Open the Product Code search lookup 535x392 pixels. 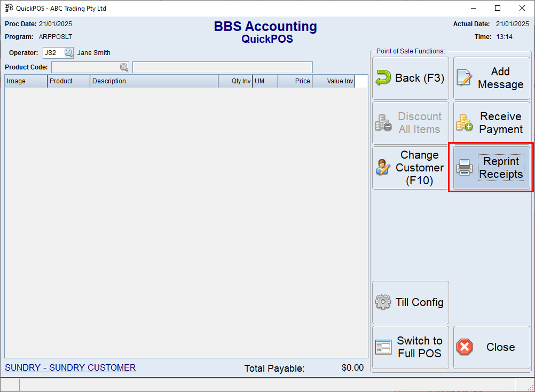click(124, 67)
